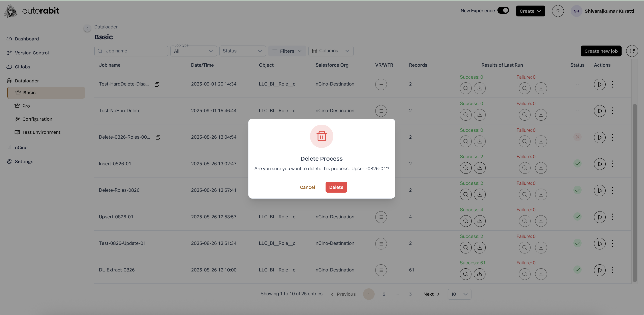Screen dimensions: 644x315
Task: Confirm with the red Delete button
Action: 336,187
